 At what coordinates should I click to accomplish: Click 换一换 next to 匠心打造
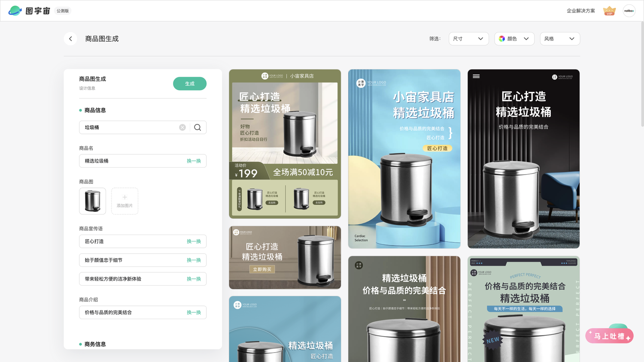pyautogui.click(x=194, y=241)
